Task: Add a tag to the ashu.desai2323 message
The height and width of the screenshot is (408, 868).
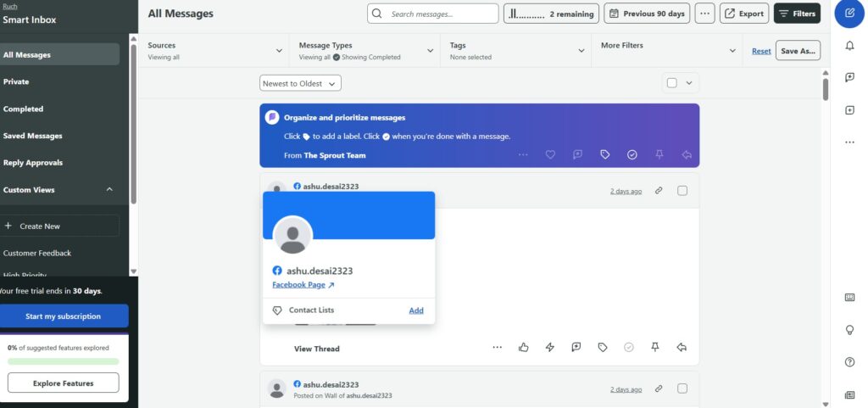Action: [603, 347]
